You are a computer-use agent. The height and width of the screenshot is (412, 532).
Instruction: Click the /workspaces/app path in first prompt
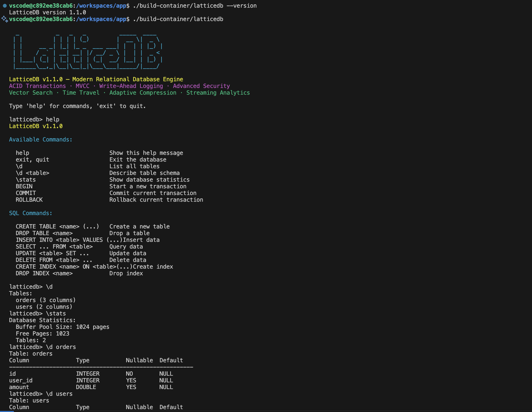(101, 5)
